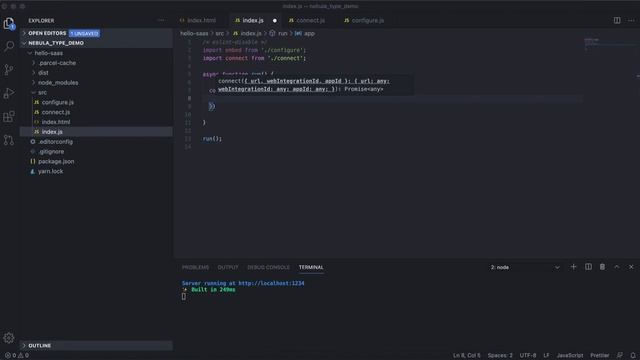
Task: Maximize the terminal panel size
Action: point(617,267)
